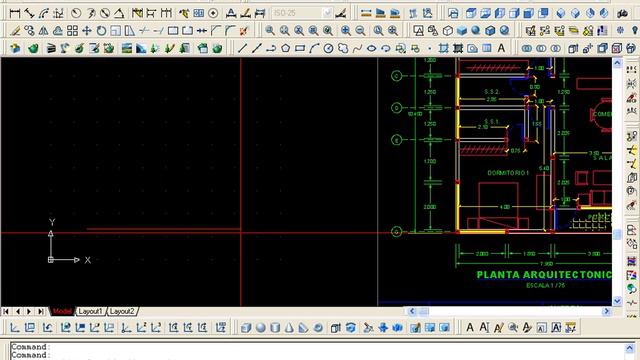Select the Trim tool
640x360 pixels.
(144, 31)
